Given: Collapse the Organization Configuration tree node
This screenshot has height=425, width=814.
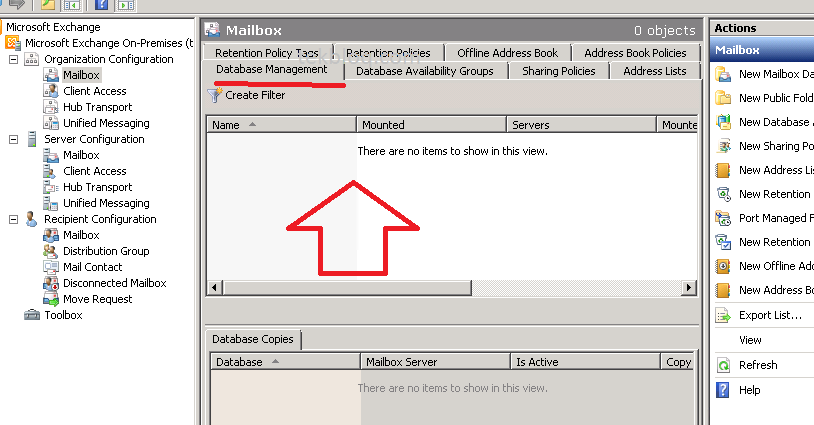Looking at the screenshot, I should 13,59.
